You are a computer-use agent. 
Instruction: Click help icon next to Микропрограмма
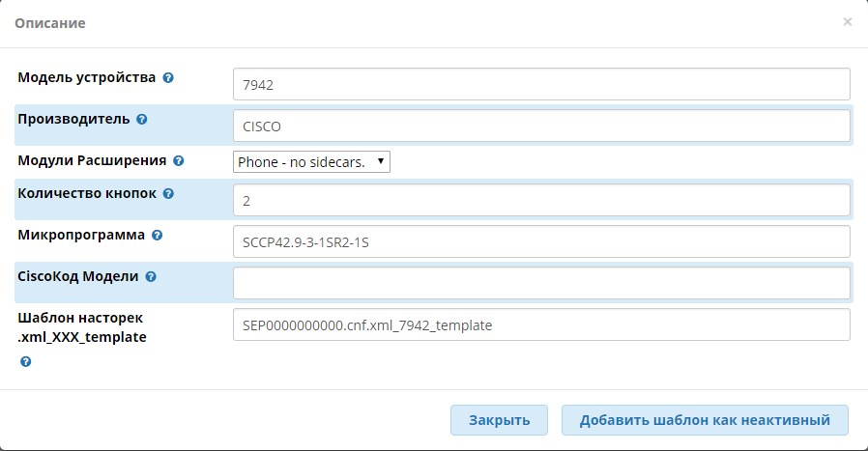click(x=158, y=236)
